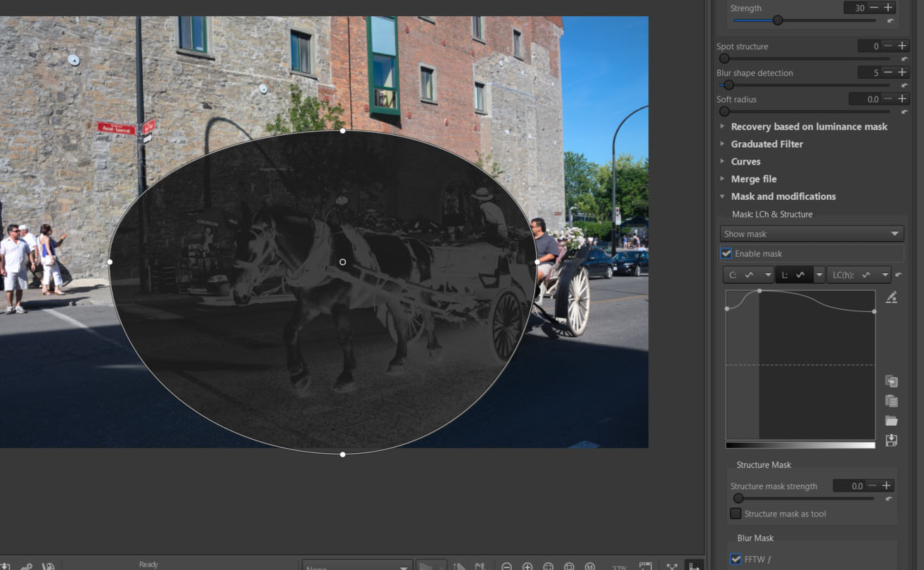Viewport: 924px width, 570px height.
Task: Reset the mask curves to default
Action: (898, 275)
